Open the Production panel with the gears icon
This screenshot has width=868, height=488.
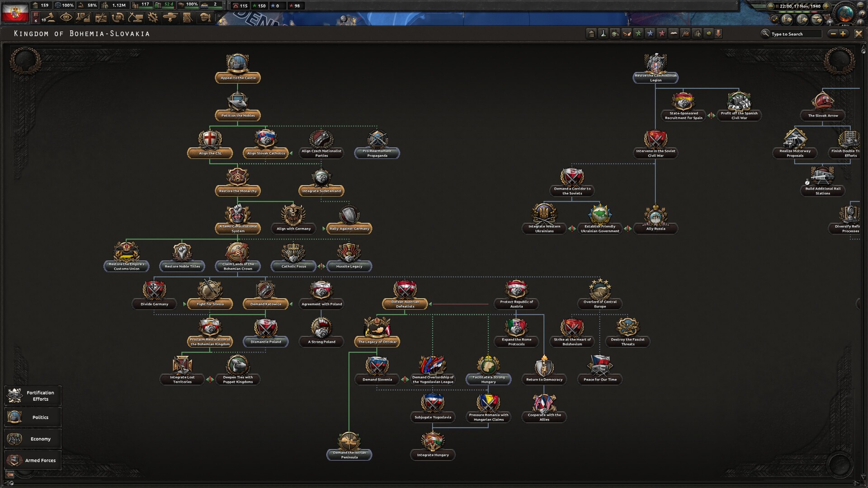(152, 17)
